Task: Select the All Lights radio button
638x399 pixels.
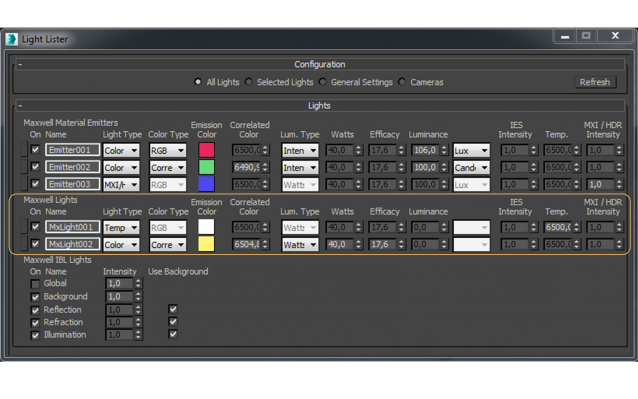Action: [x=198, y=82]
